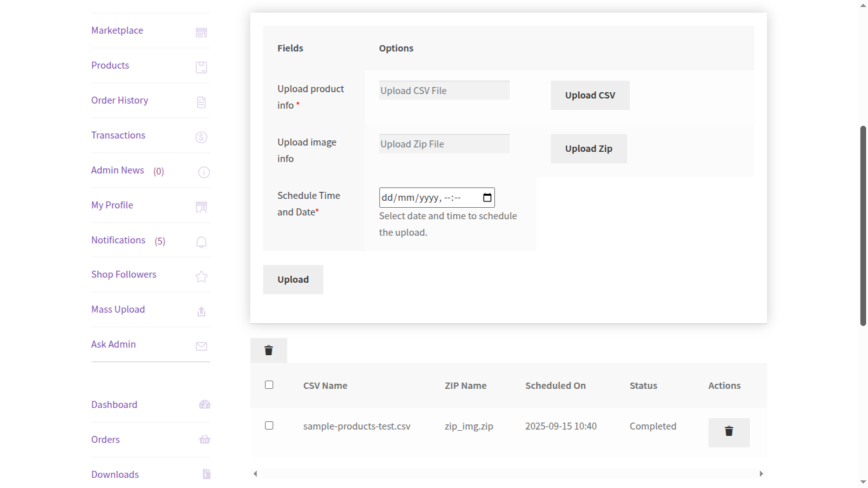Open the Schedule Time and Date calendar picker
The height and width of the screenshot is (488, 868).
487,198
